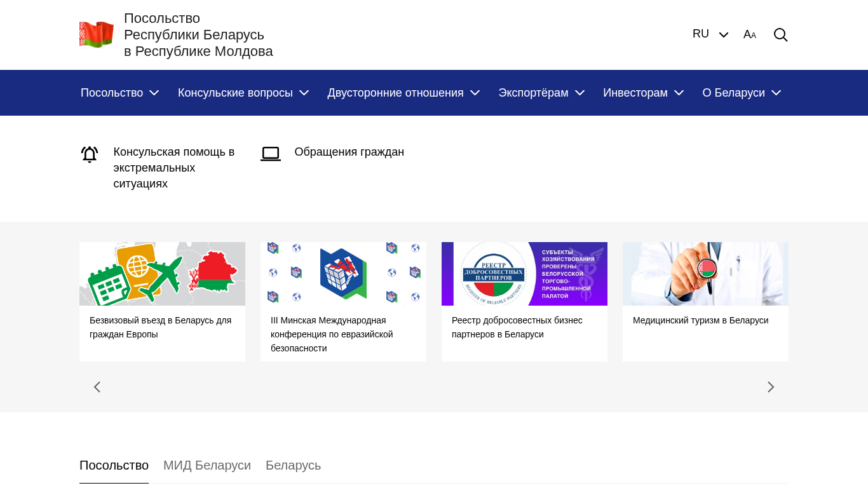Viewport: 868px width, 488px height.
Task: Click the alarm bell consular help icon
Action: pyautogui.click(x=90, y=154)
